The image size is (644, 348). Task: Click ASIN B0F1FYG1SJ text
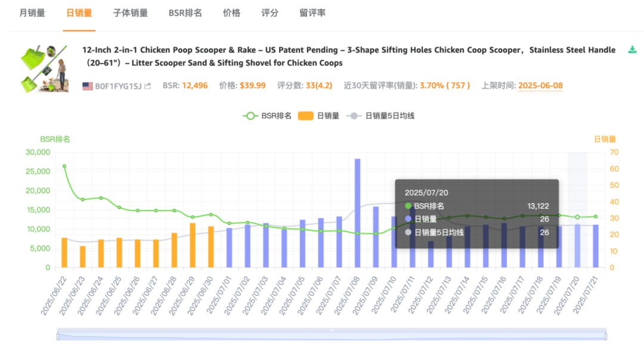coord(118,86)
